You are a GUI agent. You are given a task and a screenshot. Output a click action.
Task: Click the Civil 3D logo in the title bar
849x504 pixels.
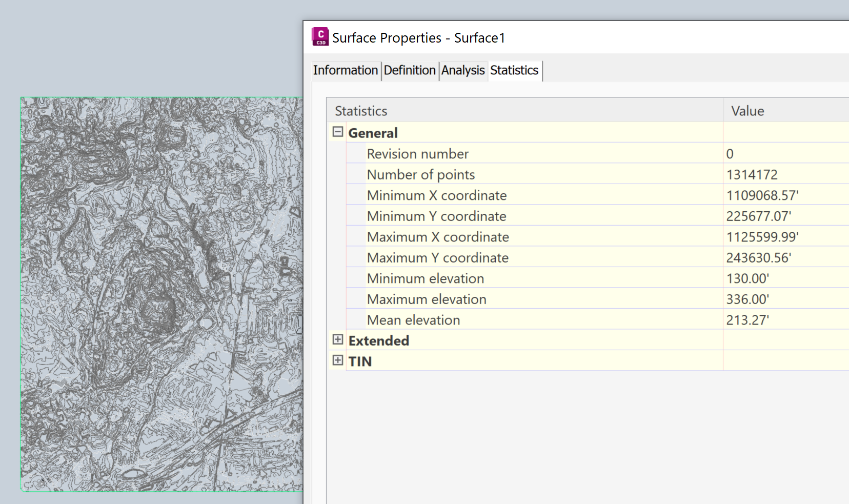click(319, 36)
